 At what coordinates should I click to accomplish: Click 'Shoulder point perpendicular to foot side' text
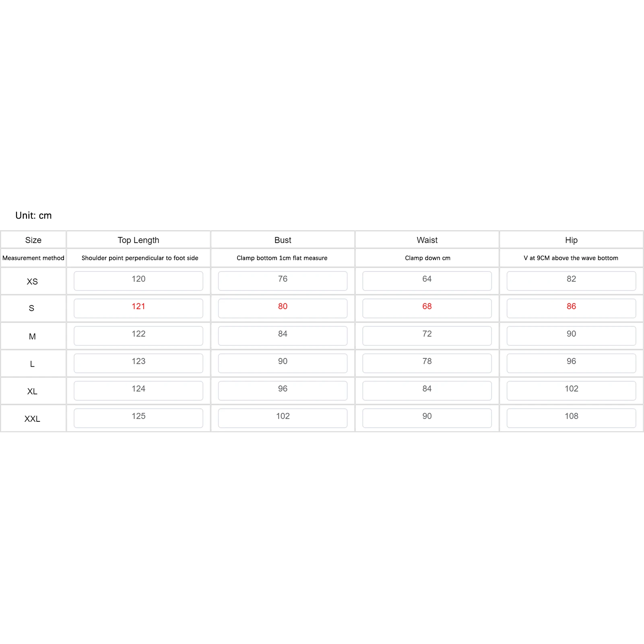click(140, 258)
